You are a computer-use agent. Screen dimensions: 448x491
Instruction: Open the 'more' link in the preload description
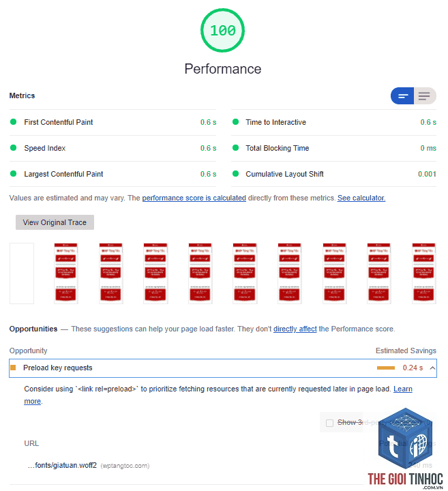(x=33, y=401)
